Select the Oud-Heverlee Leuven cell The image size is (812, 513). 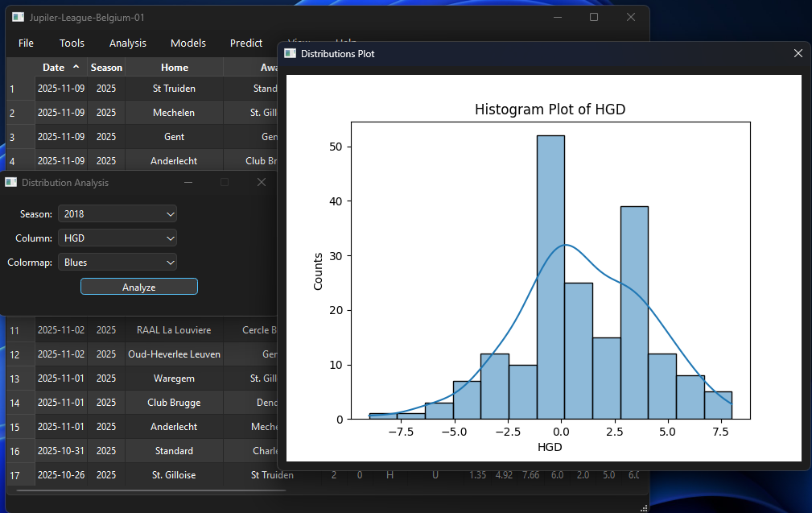(x=174, y=354)
